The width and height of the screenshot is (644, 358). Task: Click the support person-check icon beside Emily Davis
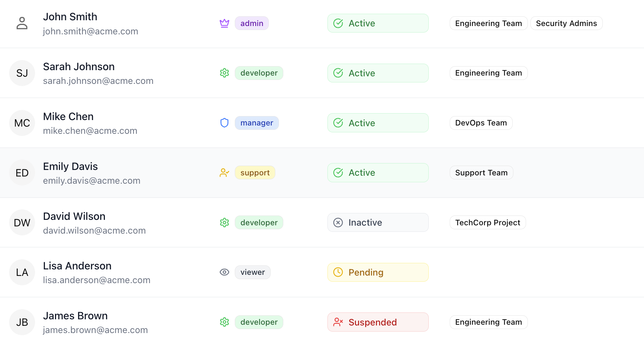(x=224, y=172)
